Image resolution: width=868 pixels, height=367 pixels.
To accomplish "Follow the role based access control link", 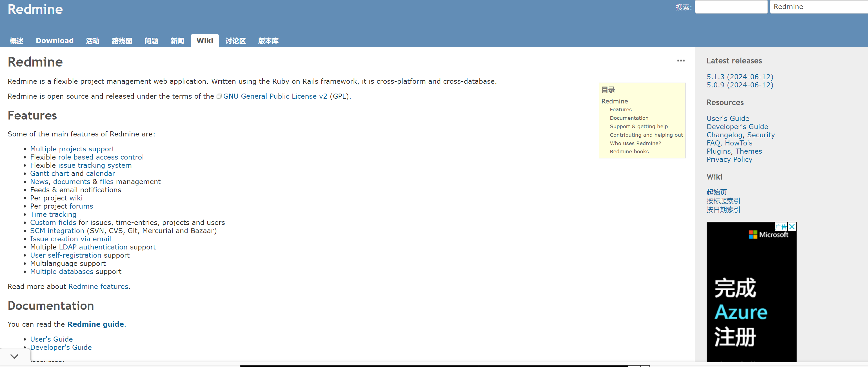I will pyautogui.click(x=101, y=157).
